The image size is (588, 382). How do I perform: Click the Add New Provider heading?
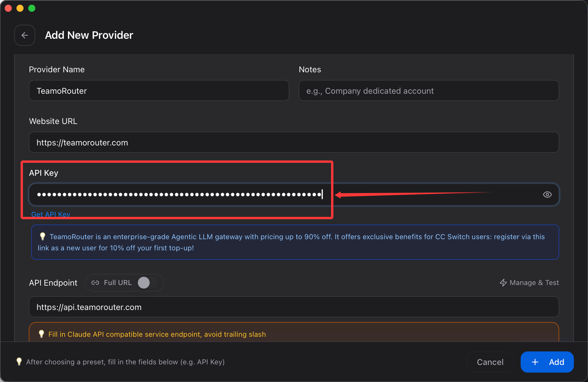(x=89, y=35)
